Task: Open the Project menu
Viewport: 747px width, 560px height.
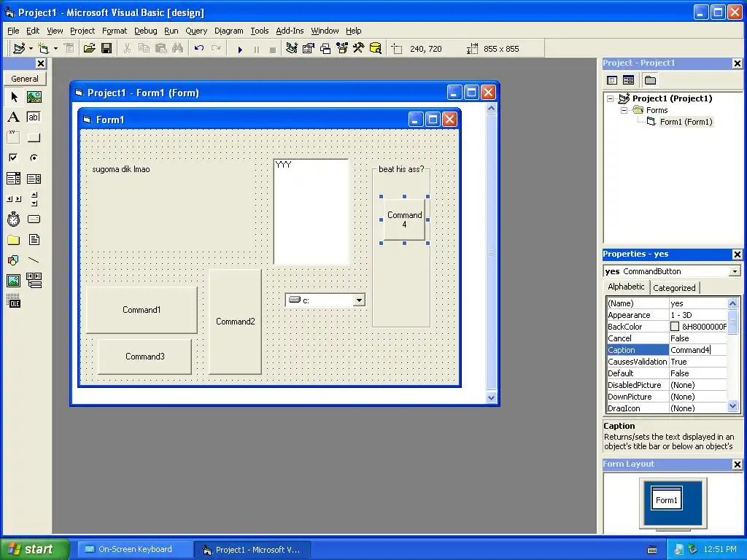Action: coord(82,31)
